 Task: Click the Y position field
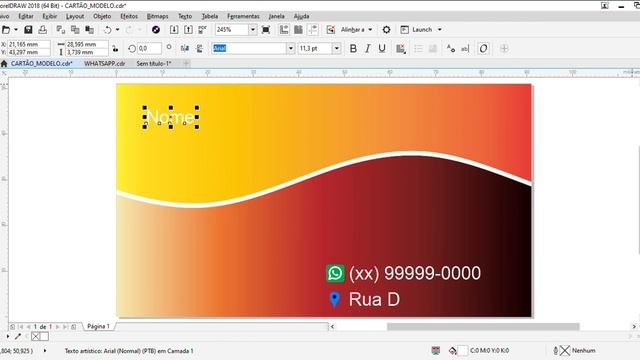click(x=29, y=52)
